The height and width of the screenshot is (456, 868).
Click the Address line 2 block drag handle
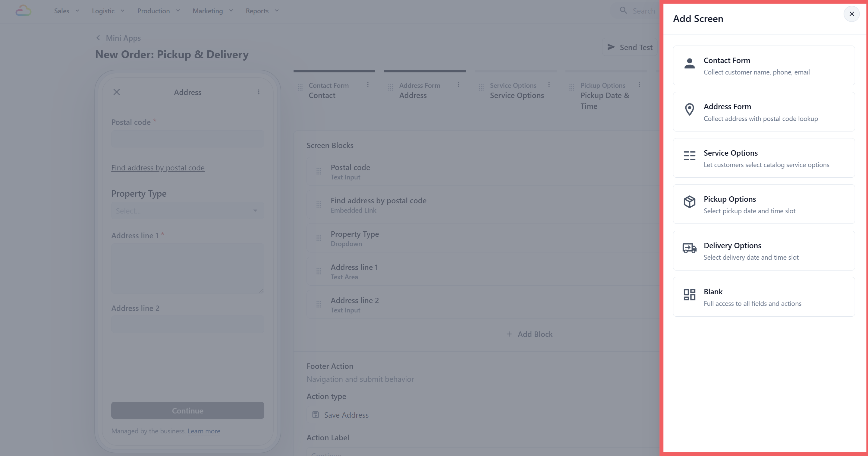(319, 305)
